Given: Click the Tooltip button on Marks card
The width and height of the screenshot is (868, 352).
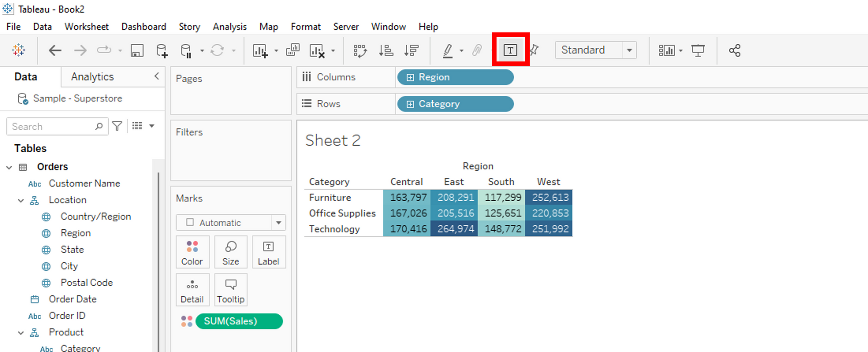Looking at the screenshot, I should [x=230, y=290].
